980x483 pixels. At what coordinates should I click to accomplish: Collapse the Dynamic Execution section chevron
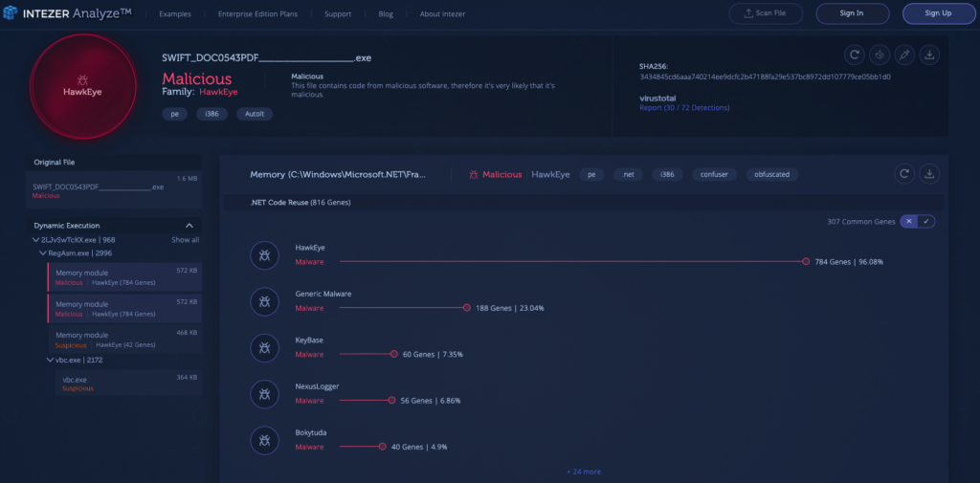189,226
